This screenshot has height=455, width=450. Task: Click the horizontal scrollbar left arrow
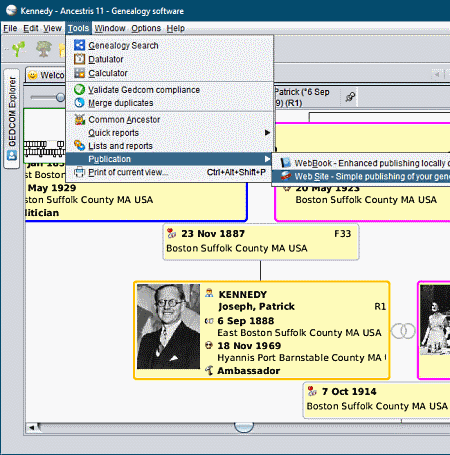point(32,427)
